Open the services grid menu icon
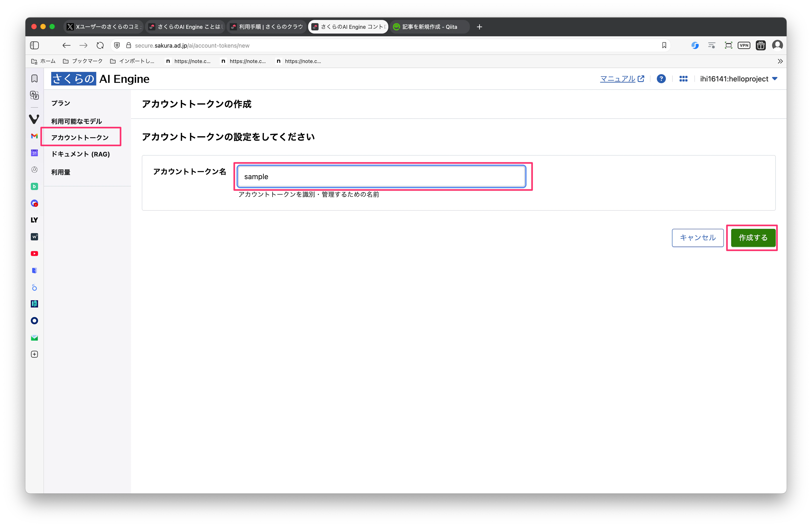The width and height of the screenshot is (812, 527). (x=683, y=78)
